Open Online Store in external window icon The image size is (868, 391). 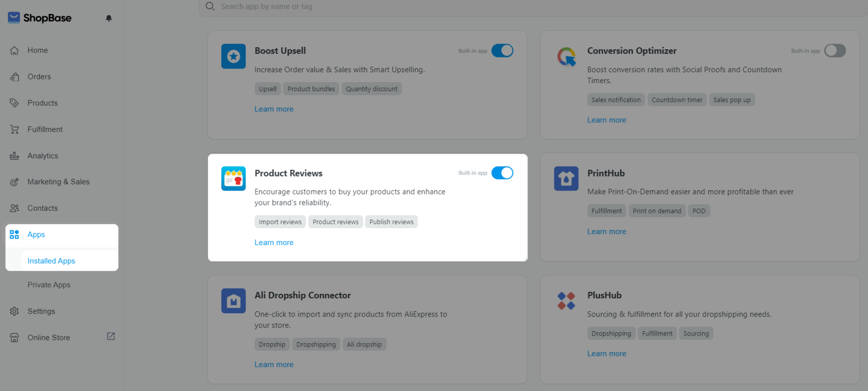click(111, 337)
